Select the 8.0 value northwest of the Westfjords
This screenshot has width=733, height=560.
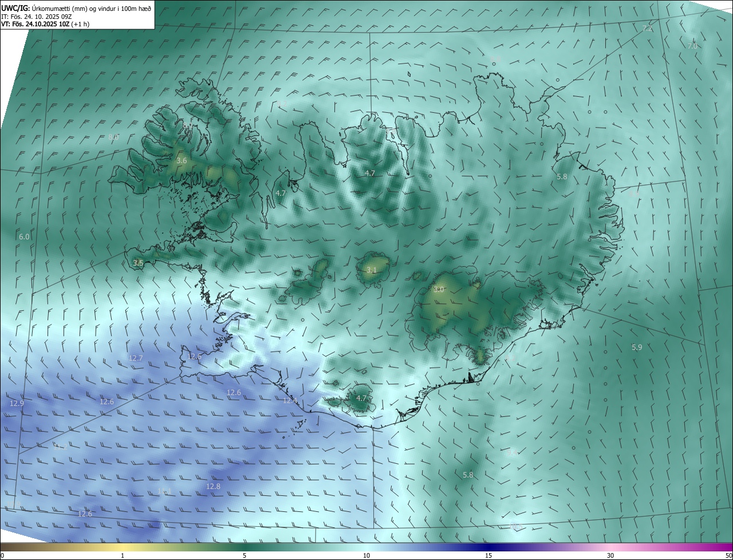(113, 137)
